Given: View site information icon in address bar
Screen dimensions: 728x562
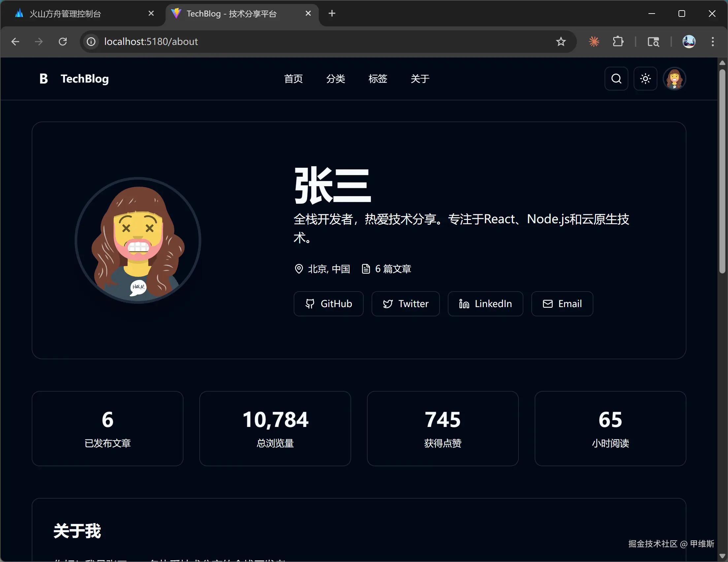Looking at the screenshot, I should tap(91, 42).
